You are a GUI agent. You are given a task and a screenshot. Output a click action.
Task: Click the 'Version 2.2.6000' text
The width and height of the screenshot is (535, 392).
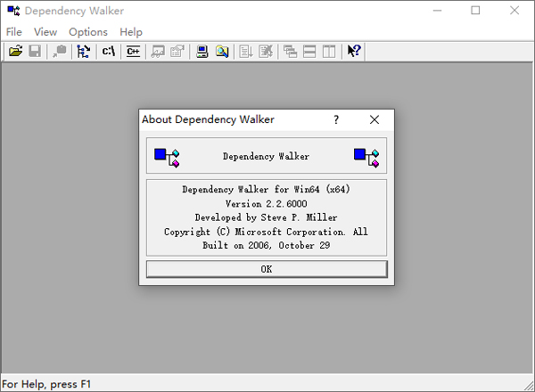[x=266, y=204]
